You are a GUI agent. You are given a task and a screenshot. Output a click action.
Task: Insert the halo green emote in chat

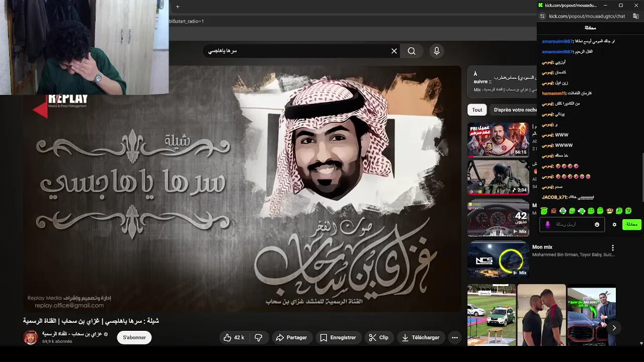coord(544,211)
